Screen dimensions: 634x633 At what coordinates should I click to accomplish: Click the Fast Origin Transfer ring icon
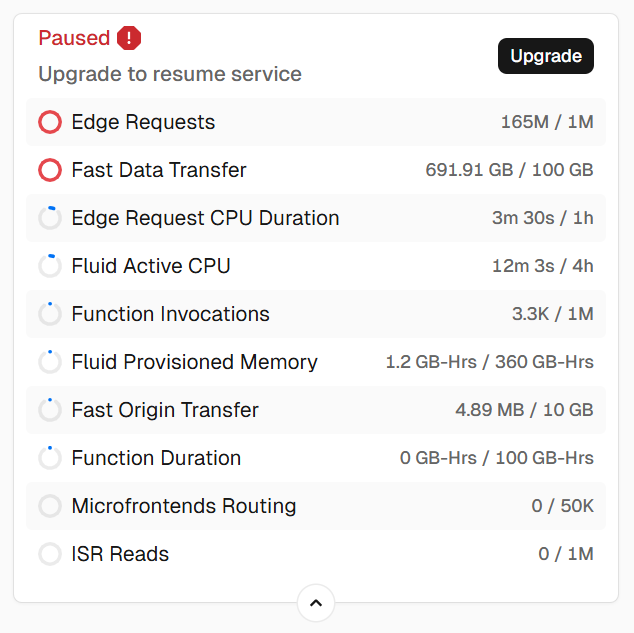[x=50, y=410]
